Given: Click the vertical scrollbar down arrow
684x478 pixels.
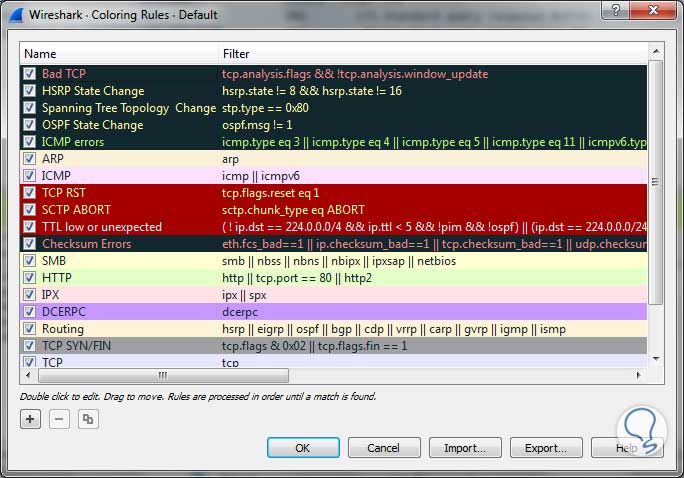Looking at the screenshot, I should [656, 358].
